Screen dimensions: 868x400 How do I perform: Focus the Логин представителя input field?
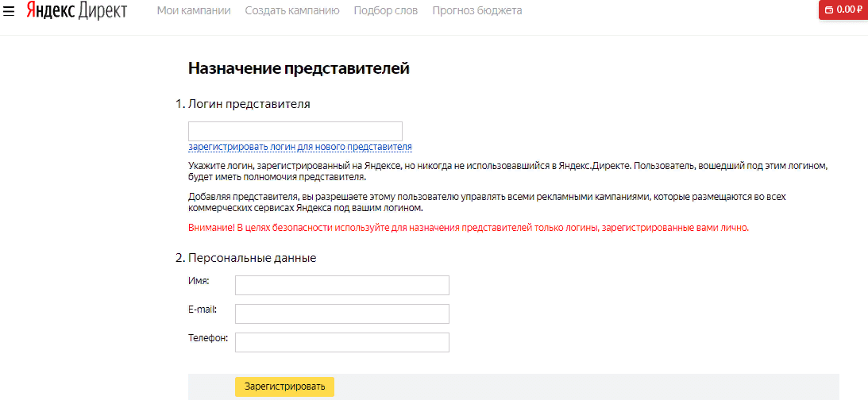[x=295, y=132]
